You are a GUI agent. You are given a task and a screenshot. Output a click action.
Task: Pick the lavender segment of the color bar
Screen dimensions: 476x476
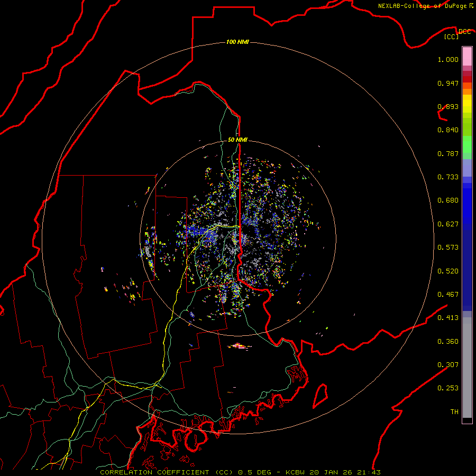click(x=467, y=168)
